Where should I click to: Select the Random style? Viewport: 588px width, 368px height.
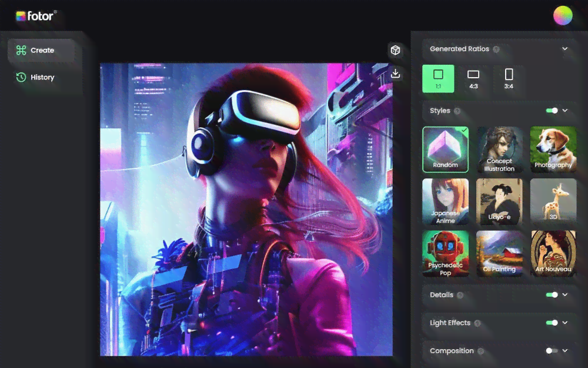pos(446,150)
